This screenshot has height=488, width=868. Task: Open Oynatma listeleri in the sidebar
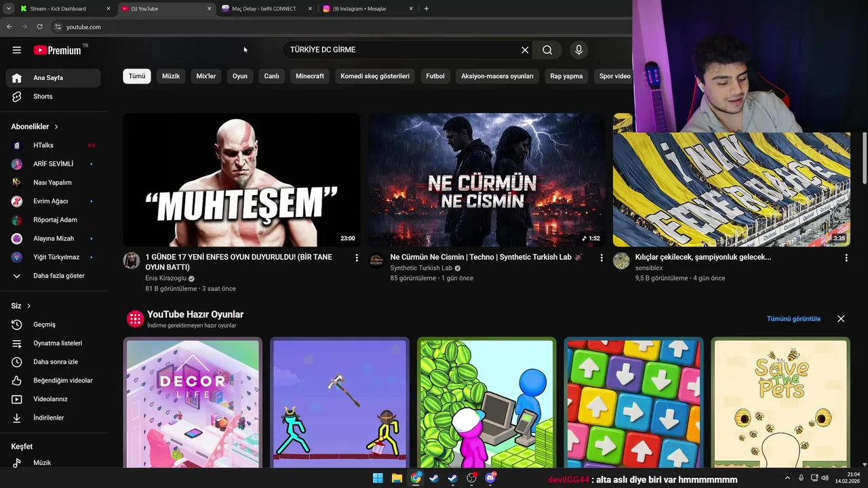click(x=53, y=343)
